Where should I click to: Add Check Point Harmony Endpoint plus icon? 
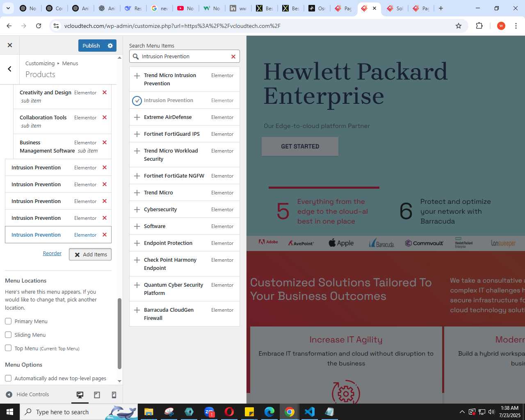coord(137,260)
